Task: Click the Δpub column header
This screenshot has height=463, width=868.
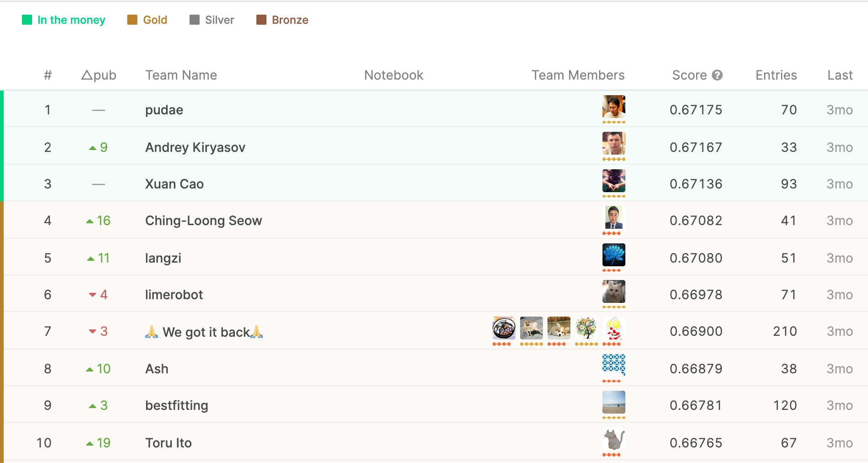Action: pyautogui.click(x=98, y=75)
